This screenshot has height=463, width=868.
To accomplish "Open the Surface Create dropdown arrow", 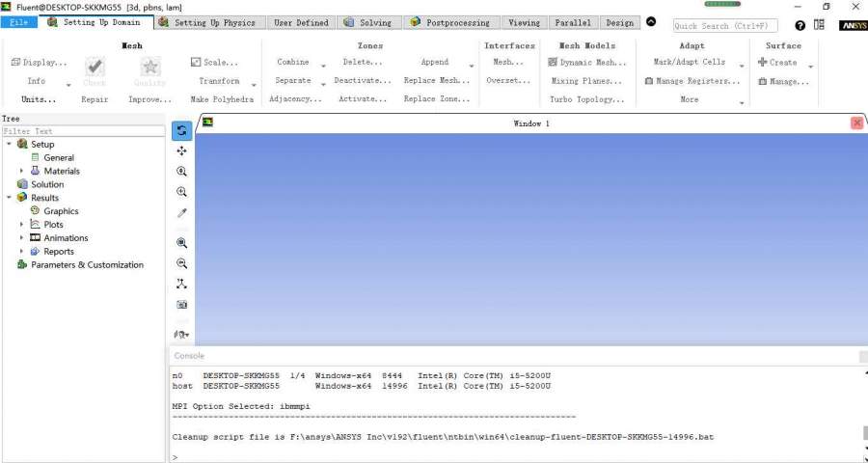I will pos(811,67).
